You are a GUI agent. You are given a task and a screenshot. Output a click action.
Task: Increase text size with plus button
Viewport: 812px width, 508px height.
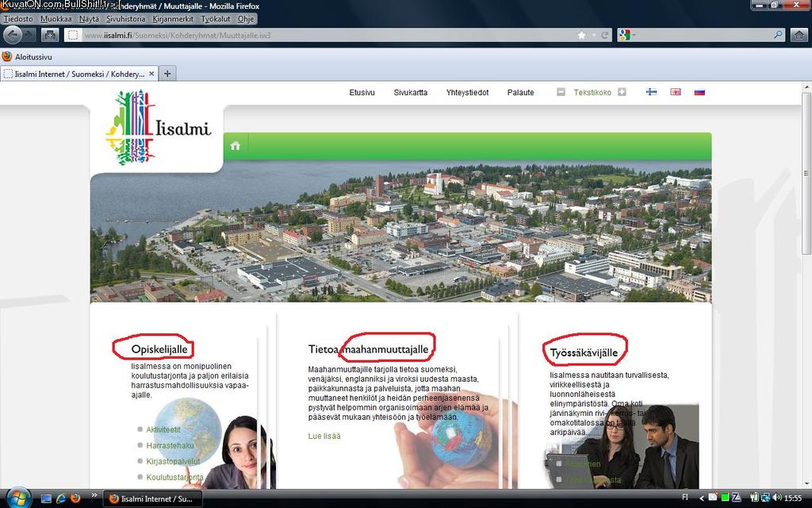[622, 92]
